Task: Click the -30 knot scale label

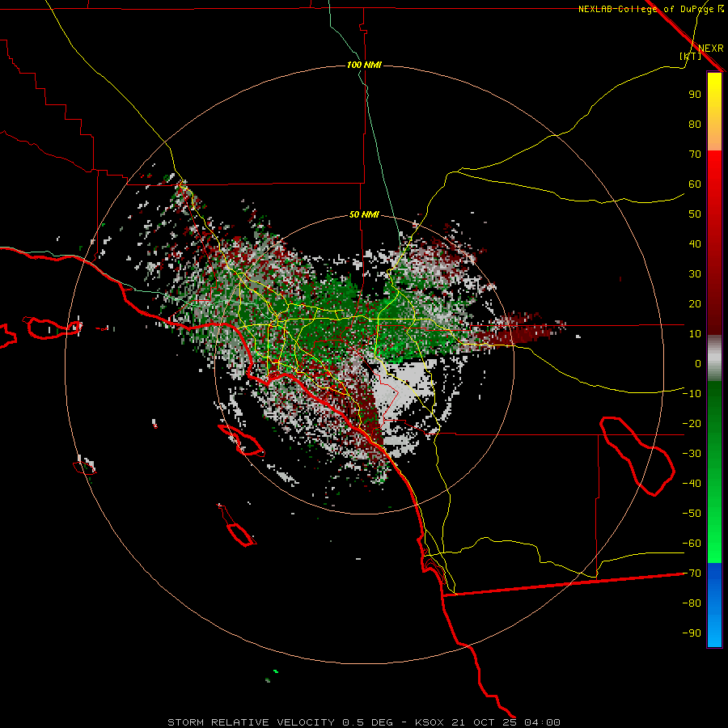Action: 692,454
